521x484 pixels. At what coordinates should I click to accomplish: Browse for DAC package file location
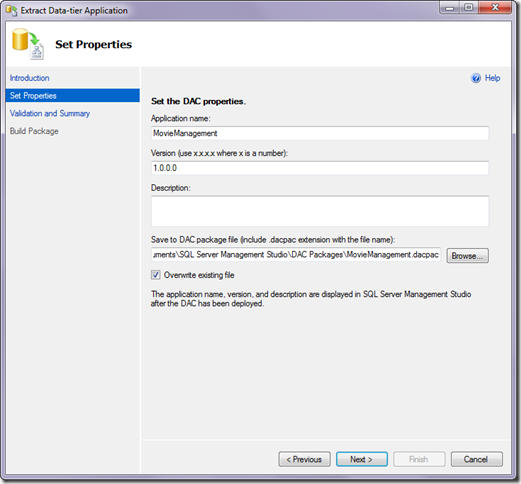tap(468, 256)
